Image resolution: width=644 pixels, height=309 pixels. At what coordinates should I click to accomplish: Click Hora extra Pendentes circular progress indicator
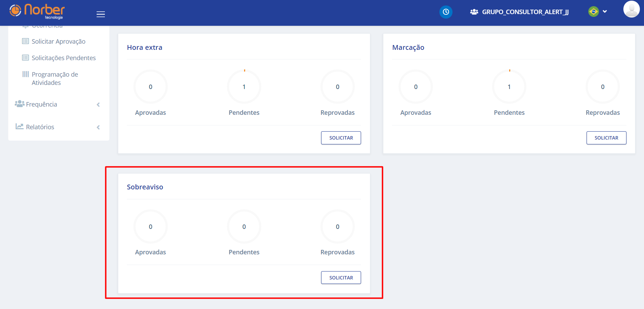pos(244,87)
